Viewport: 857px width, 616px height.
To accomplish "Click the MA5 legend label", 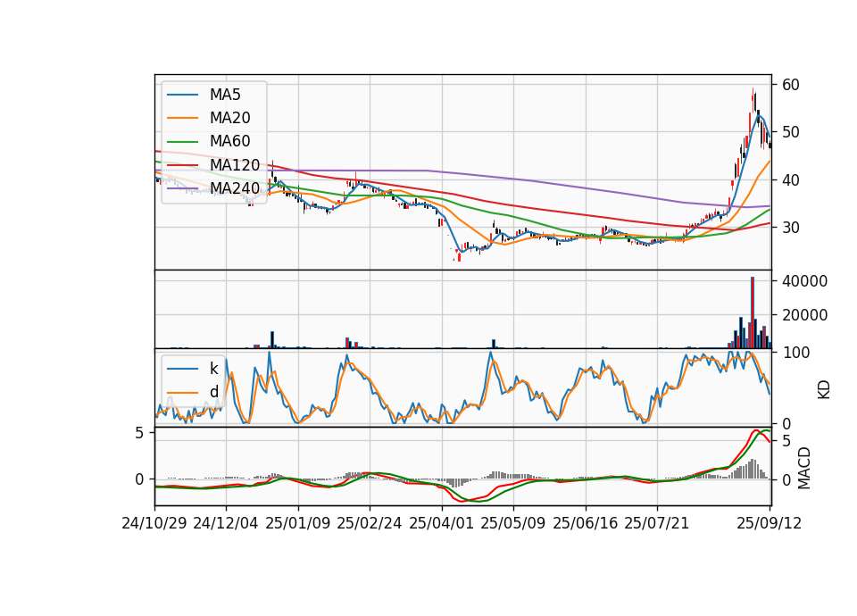I will pos(225,95).
